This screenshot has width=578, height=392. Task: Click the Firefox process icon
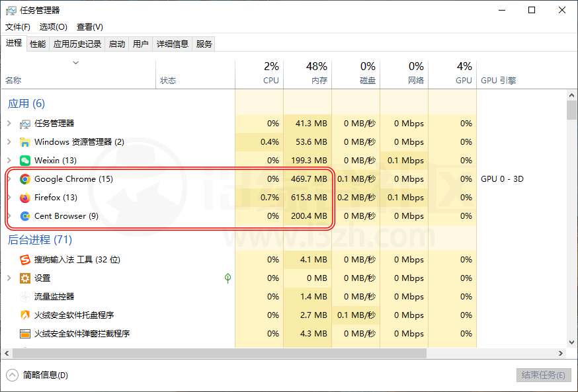(x=25, y=198)
